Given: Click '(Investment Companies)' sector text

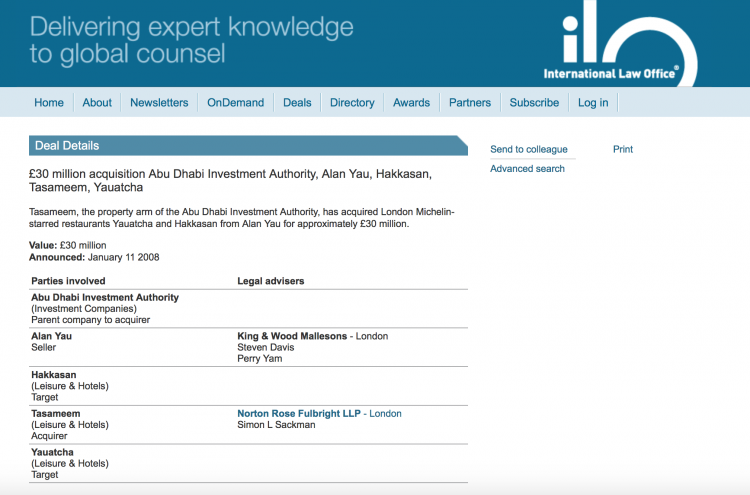Looking at the screenshot, I should (84, 308).
